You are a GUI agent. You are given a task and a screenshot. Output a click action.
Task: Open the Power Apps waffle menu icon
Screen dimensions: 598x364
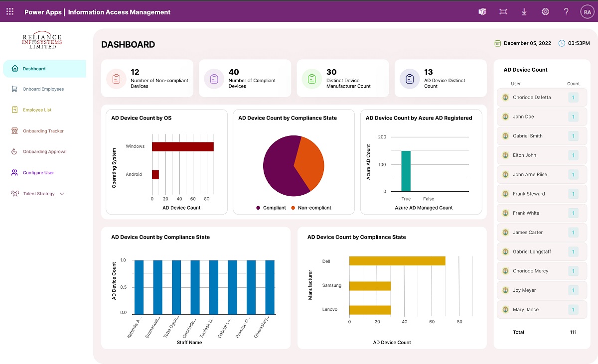click(x=9, y=11)
